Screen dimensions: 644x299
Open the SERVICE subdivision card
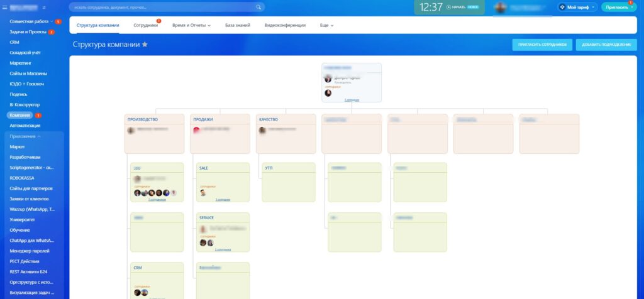point(223,232)
